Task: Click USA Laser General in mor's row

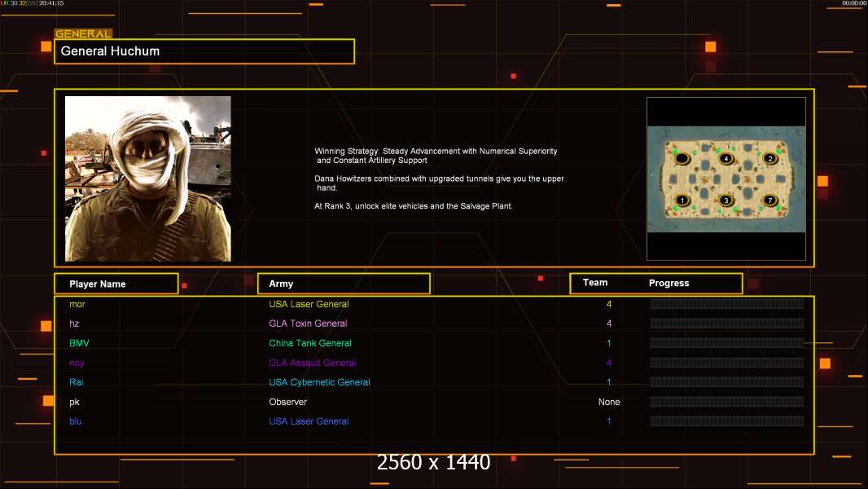Action: coord(309,304)
